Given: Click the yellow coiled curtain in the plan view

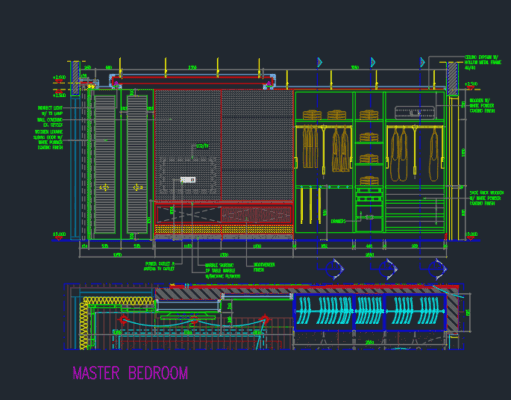Looking at the screenshot, I should point(117,301).
